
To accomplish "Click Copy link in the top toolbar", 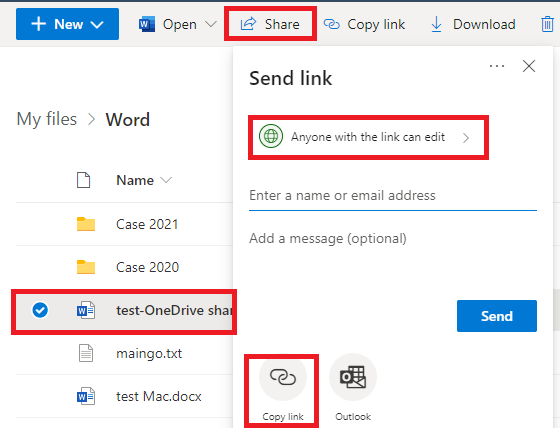I will 364,24.
